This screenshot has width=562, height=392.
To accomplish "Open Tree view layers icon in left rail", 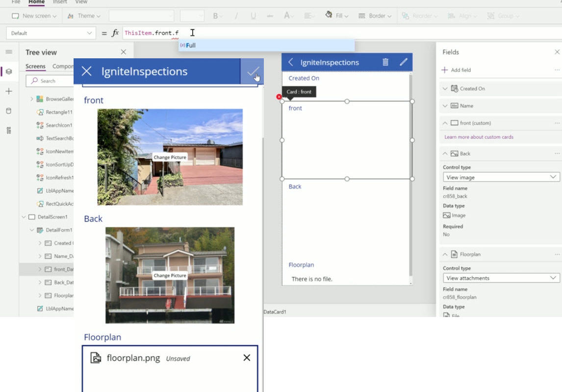I will (x=9, y=71).
